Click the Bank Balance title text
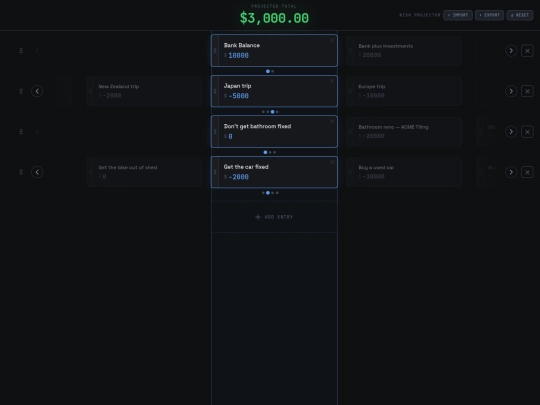Viewport: 540px width, 405px height. tap(242, 45)
